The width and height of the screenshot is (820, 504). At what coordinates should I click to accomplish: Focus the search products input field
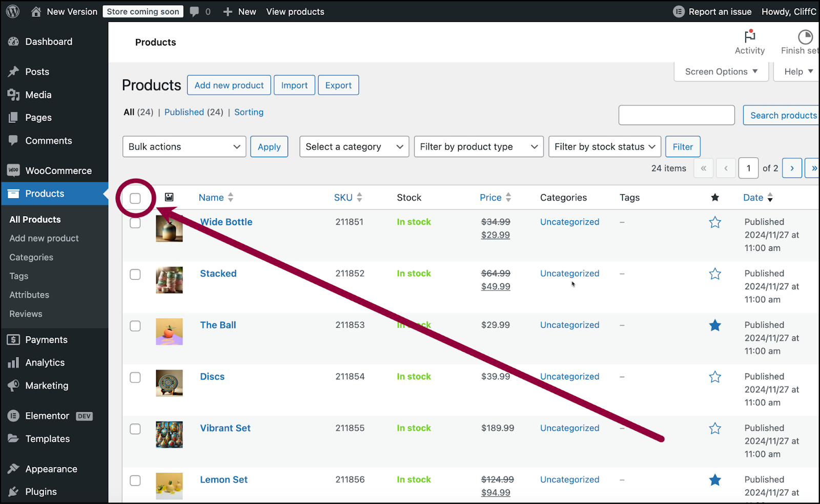pyautogui.click(x=676, y=115)
